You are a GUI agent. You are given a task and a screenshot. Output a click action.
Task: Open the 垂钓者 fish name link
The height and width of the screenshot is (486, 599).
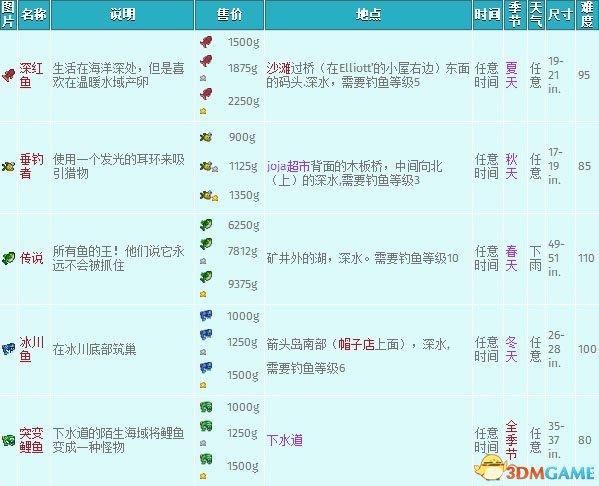(x=31, y=167)
